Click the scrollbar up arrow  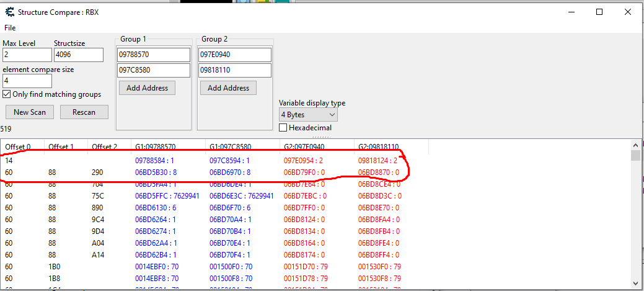pyautogui.click(x=635, y=145)
